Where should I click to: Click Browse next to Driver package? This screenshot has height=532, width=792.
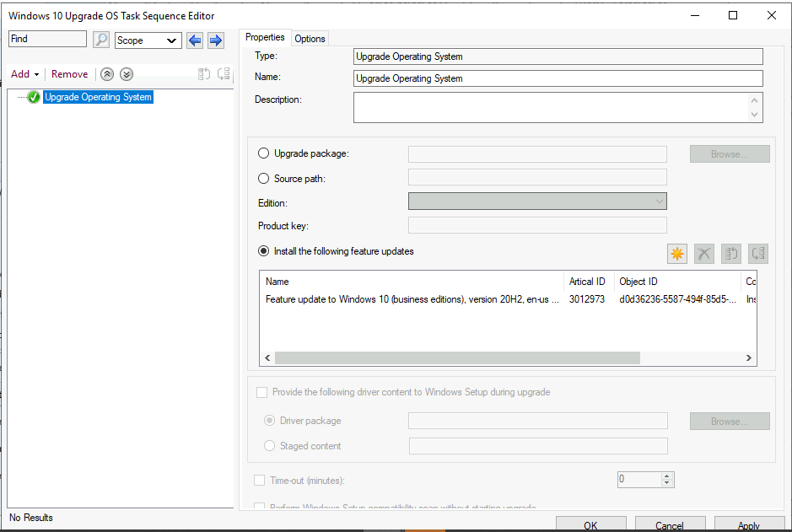coord(730,421)
